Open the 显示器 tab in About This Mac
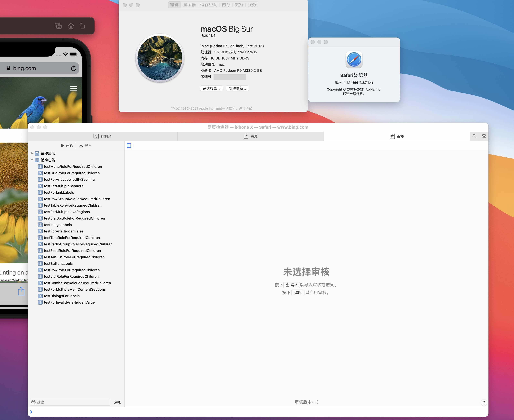 [189, 5]
